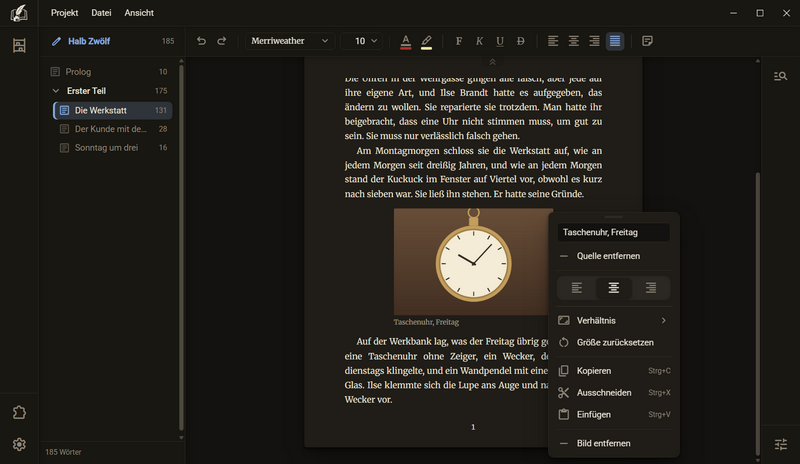Image resolution: width=800 pixels, height=464 pixels.
Task: Open the project library icon in the left sidebar
Action: [x=19, y=46]
